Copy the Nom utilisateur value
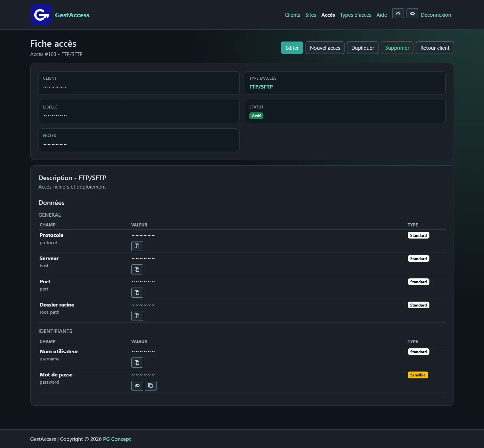This screenshot has height=448, width=484. coord(137,362)
